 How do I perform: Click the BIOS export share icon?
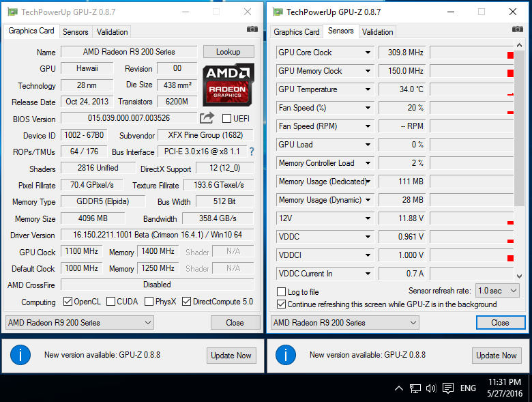coord(207,118)
